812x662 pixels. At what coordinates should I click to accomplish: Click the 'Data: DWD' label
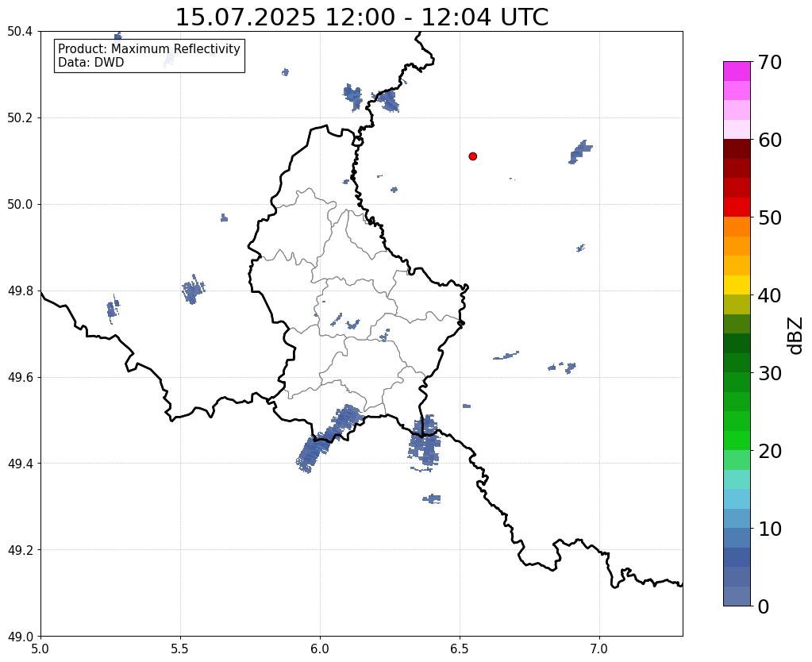point(91,63)
